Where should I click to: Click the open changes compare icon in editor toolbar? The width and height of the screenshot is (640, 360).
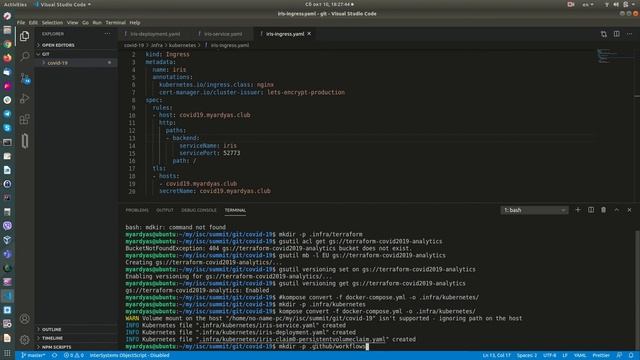coord(603,34)
